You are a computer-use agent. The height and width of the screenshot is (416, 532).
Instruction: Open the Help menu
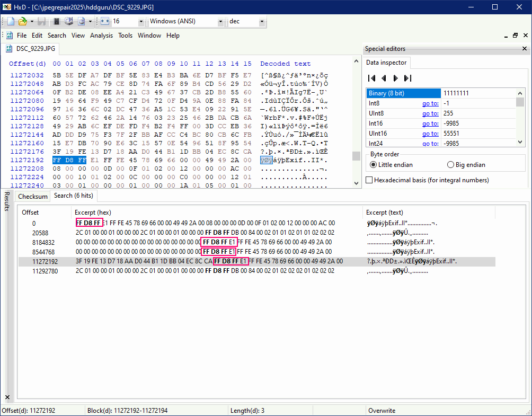[173, 36]
